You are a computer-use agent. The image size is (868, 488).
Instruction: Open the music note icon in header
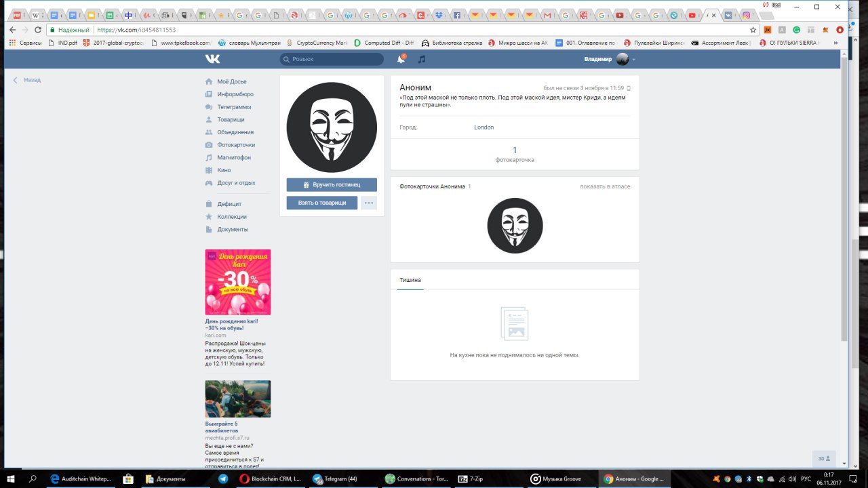click(x=422, y=59)
